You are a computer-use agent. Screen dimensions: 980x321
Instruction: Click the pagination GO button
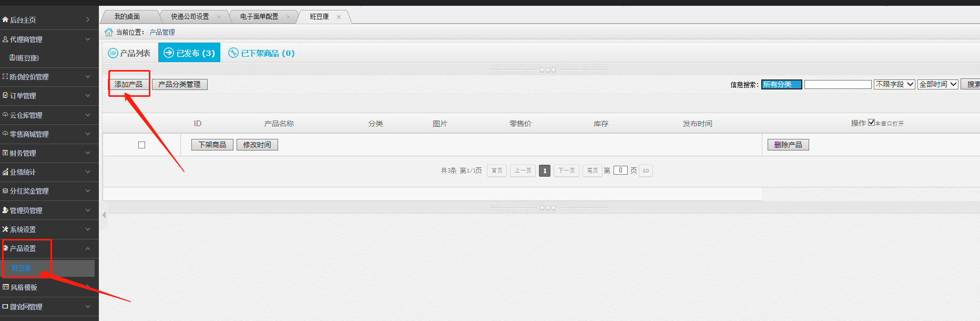pos(646,170)
